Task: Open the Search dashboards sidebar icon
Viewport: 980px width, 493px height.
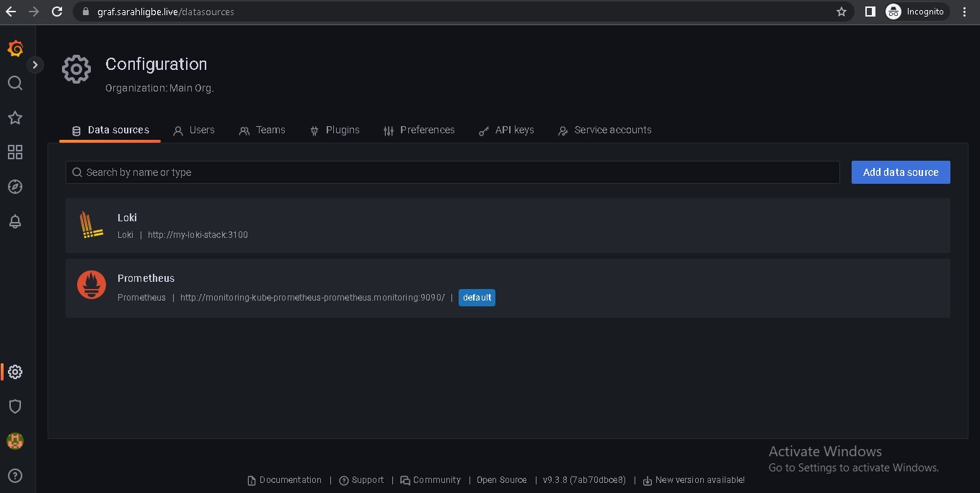Action: coord(15,83)
